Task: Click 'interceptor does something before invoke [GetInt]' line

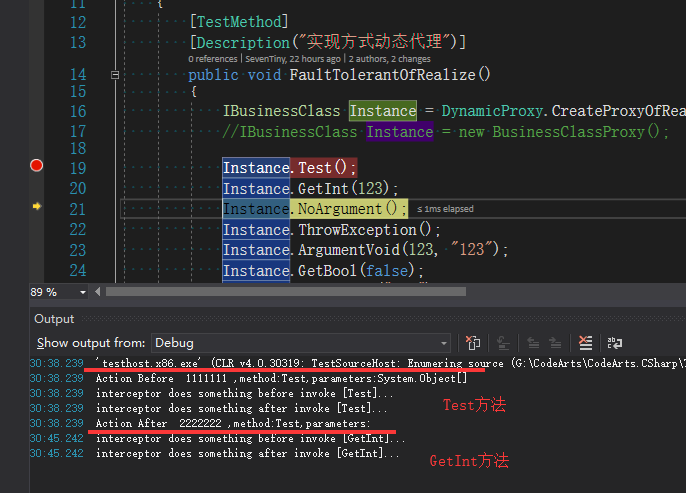Action: (250, 438)
